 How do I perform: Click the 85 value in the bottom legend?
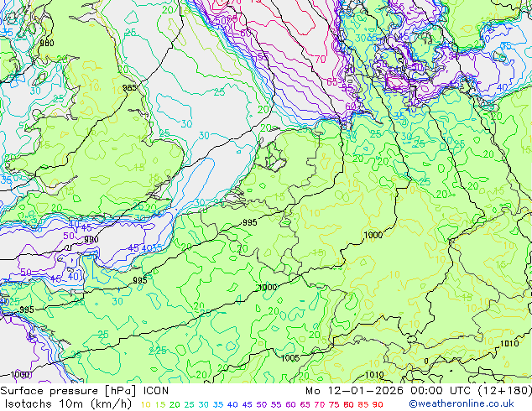363,404
